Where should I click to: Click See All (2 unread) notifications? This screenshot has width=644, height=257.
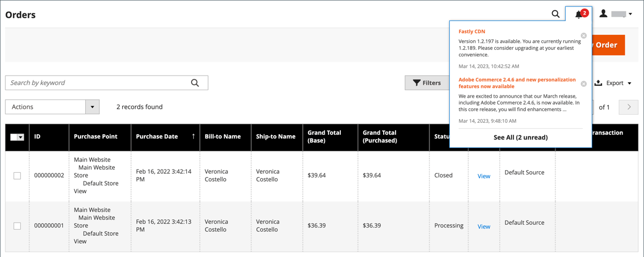[x=521, y=137]
